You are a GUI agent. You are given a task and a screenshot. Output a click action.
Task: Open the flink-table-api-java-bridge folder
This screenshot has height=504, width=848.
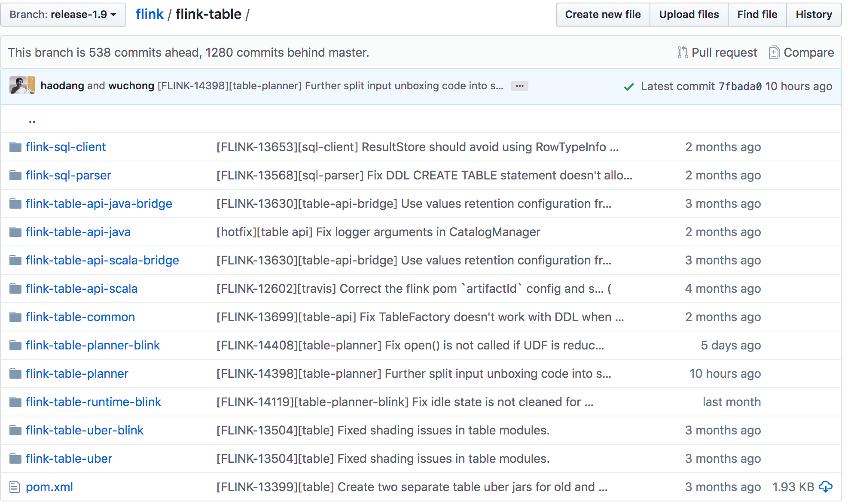pos(99,203)
